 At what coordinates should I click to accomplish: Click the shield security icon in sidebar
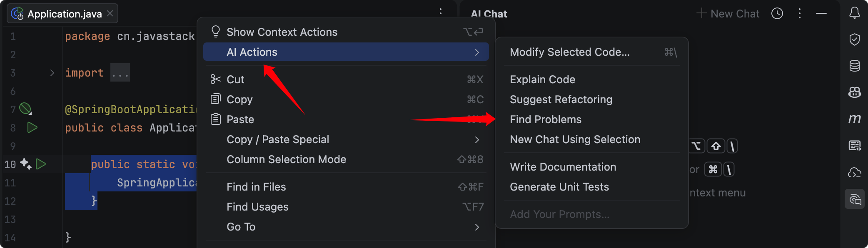click(854, 39)
